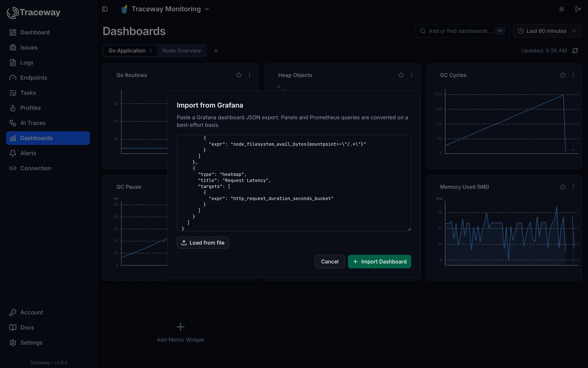Click Import Dashboard button
This screenshot has height=368, width=588.
pos(379,262)
